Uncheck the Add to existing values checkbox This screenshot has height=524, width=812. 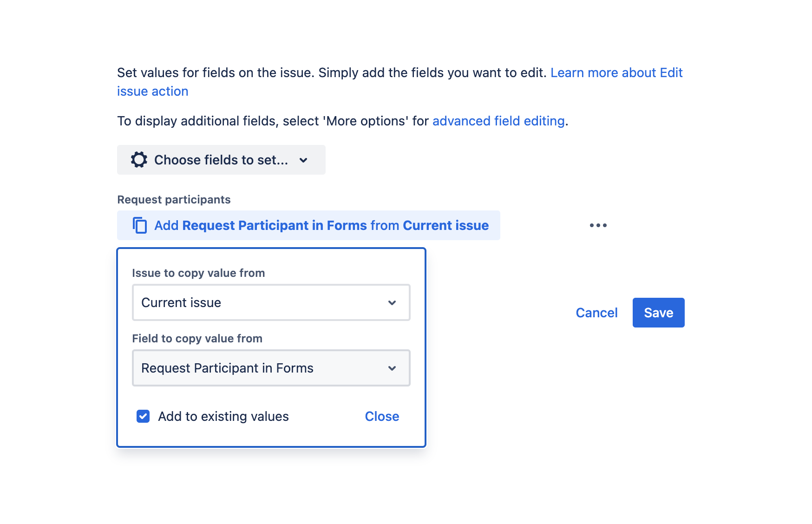tap(143, 416)
